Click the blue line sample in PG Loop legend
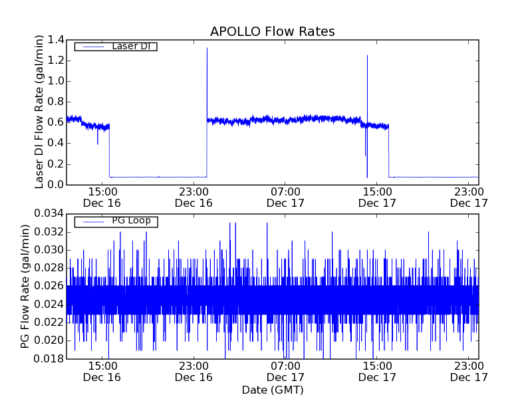The width and height of the screenshot is (532, 399). coord(90,221)
